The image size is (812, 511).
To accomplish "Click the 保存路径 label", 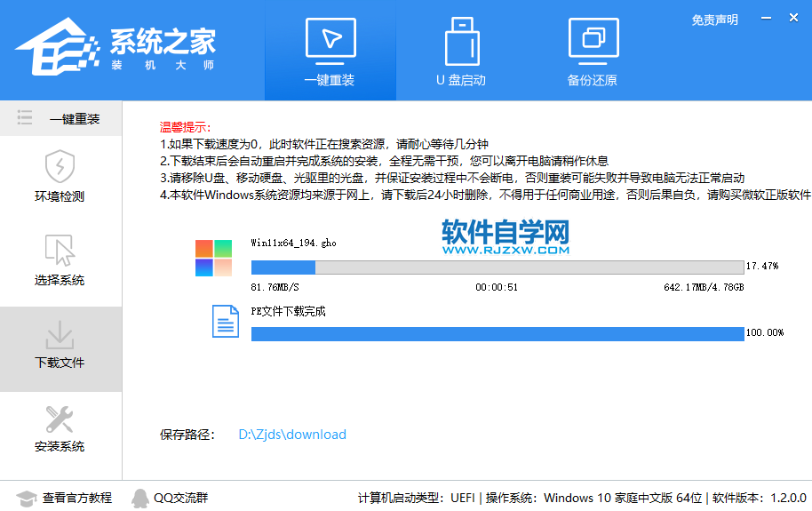I will click(x=187, y=435).
